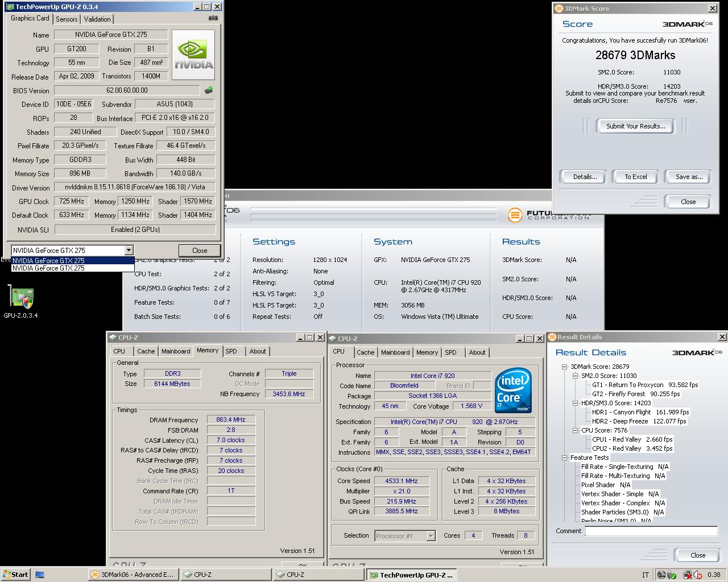Image resolution: width=728 pixels, height=582 pixels.
Task: Select the Graphics Card tab in GPU-Z
Action: [30, 18]
